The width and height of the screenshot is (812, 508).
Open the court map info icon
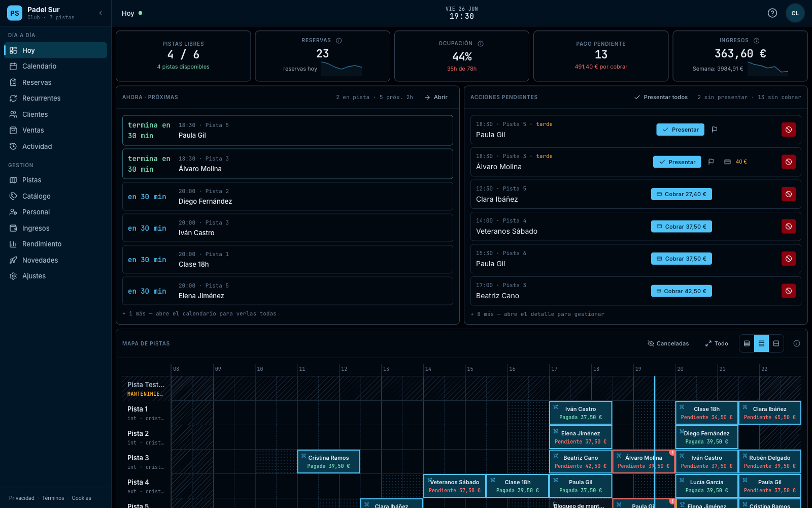797,343
